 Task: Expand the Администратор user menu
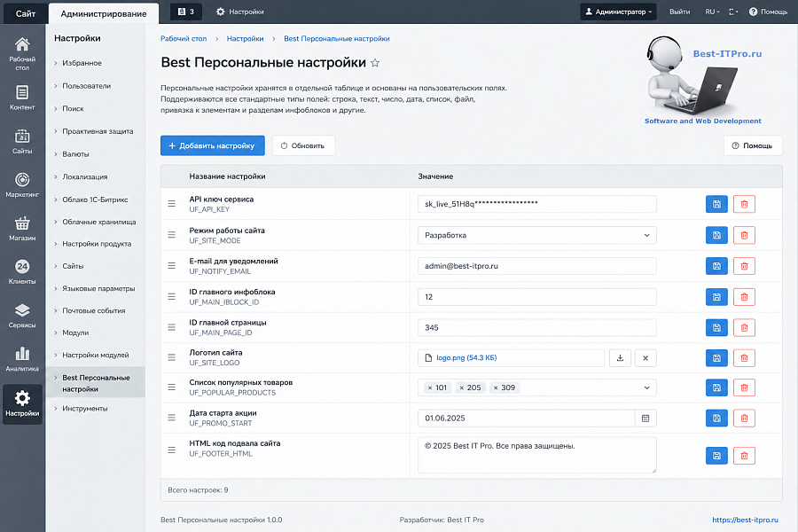point(618,12)
